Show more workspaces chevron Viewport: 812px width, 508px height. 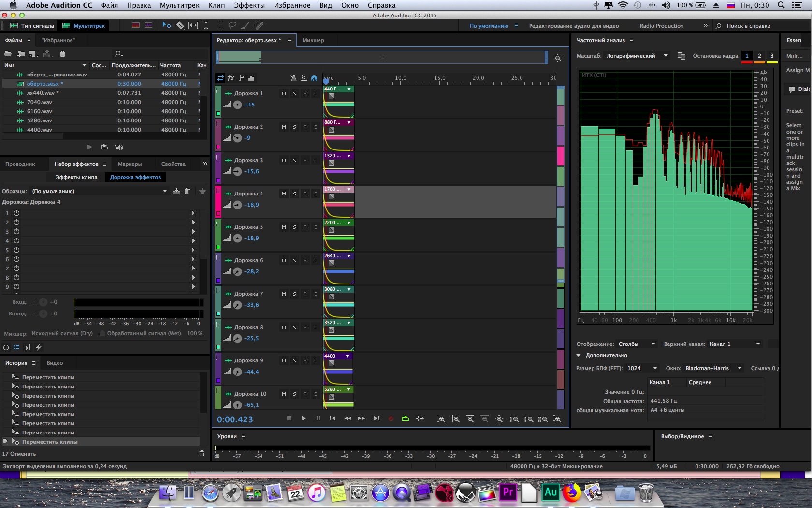[x=705, y=26]
